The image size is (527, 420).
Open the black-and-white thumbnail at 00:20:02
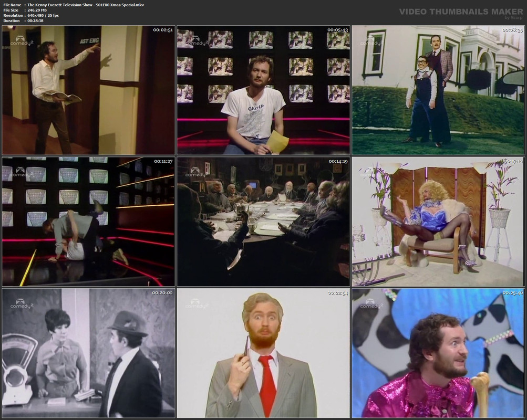(88, 353)
